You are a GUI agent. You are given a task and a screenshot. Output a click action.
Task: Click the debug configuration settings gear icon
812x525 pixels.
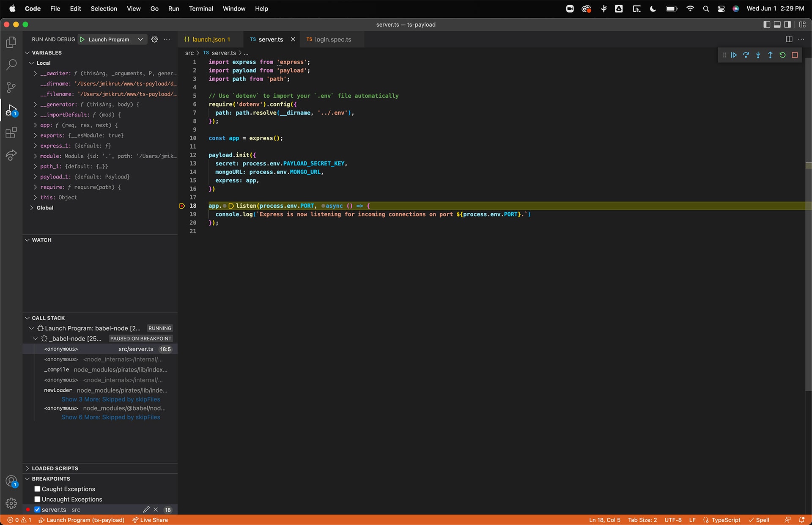154,38
